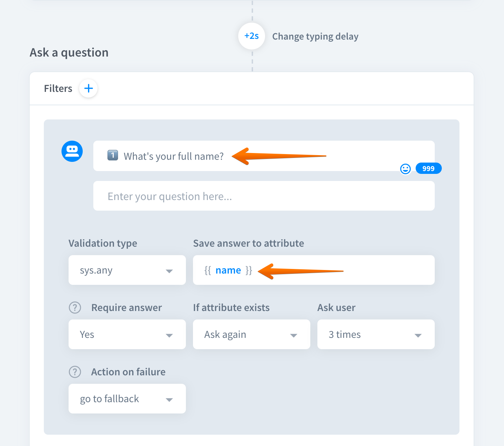Click the Ask a question heading
The height and width of the screenshot is (446, 504).
(x=69, y=53)
